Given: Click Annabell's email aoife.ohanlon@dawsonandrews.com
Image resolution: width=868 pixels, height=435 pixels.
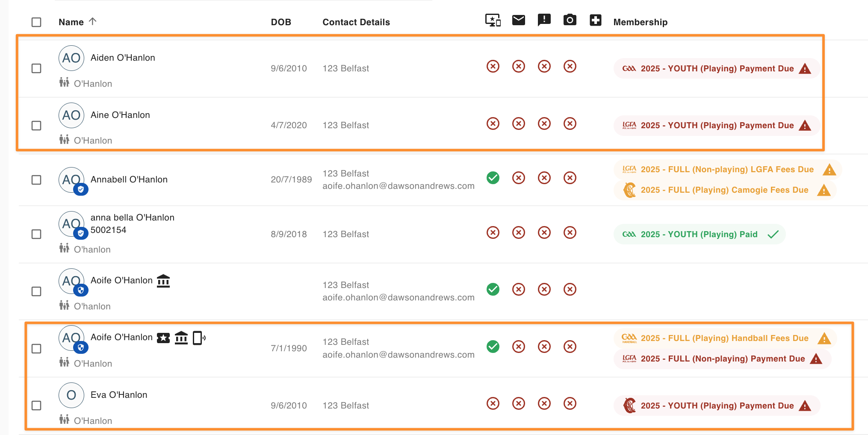Looking at the screenshot, I should pos(399,186).
